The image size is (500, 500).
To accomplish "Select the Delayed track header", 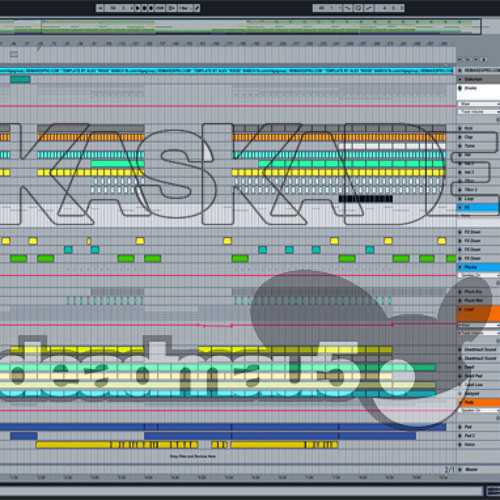I will 478,394.
